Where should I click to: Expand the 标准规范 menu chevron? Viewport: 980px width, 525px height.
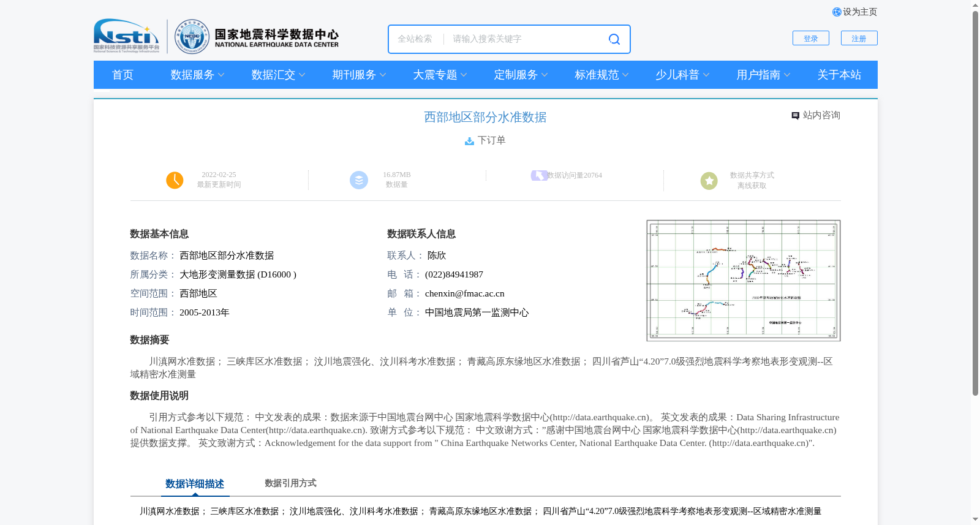(625, 75)
